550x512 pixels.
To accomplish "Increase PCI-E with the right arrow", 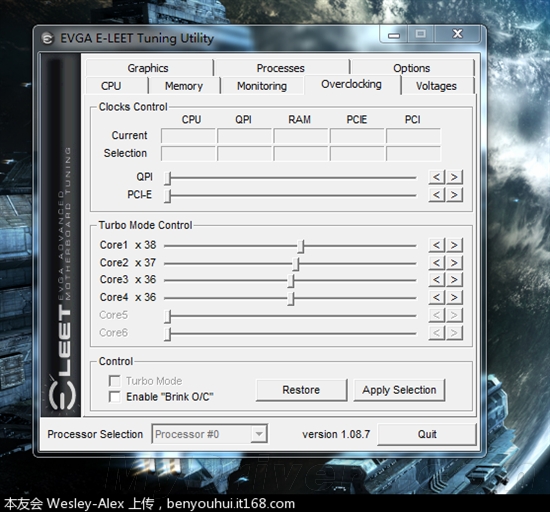I will pos(454,195).
